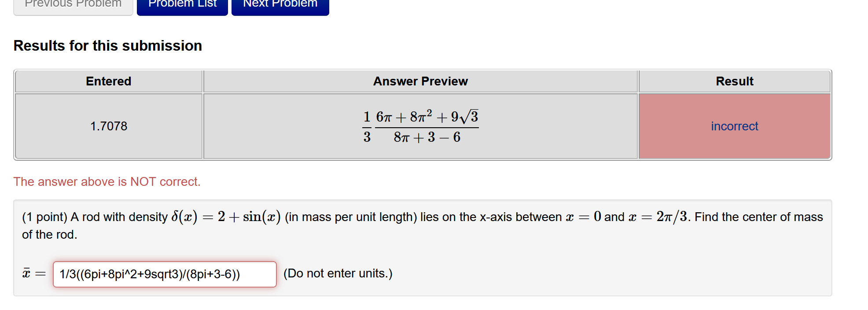Click the Answer Preview column header
Screen dimensions: 868x310
[x=420, y=81]
